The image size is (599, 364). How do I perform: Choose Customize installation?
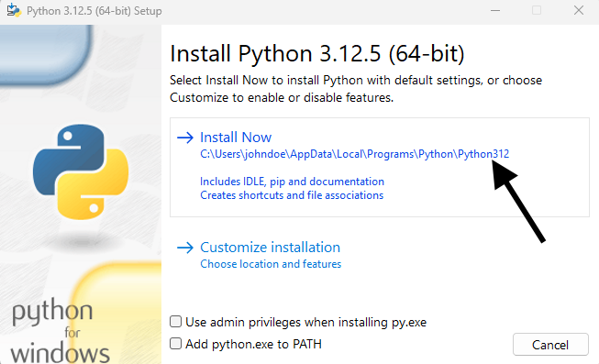pos(270,248)
